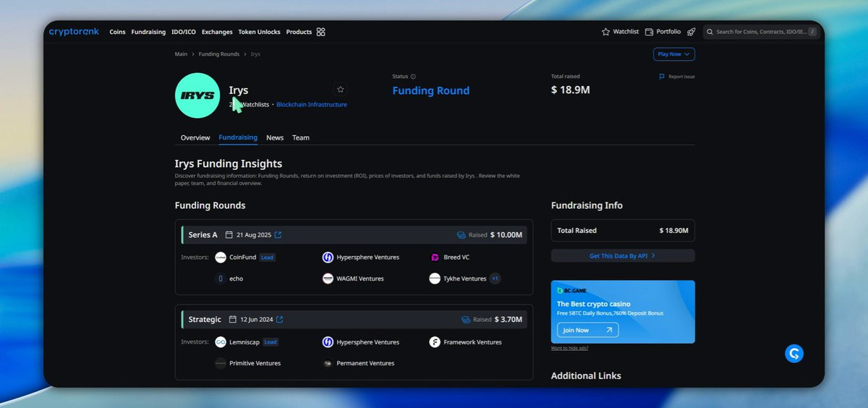Click Join Now in BC.GAME ad

click(587, 330)
